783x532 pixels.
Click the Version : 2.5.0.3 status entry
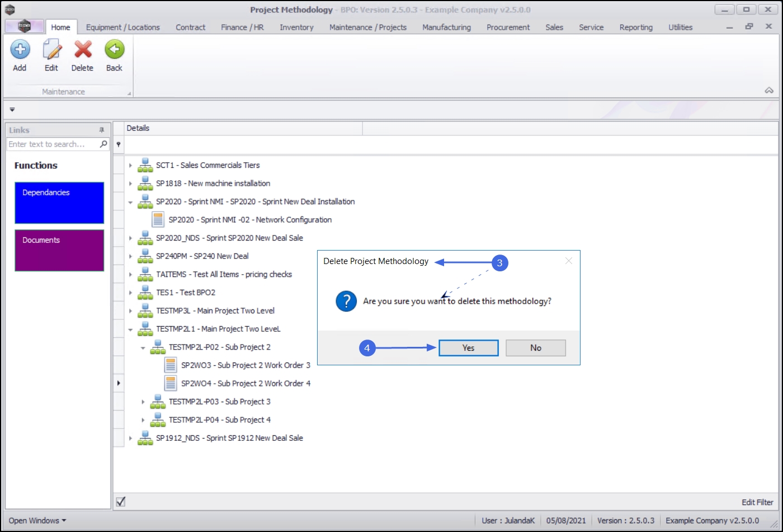(x=626, y=520)
